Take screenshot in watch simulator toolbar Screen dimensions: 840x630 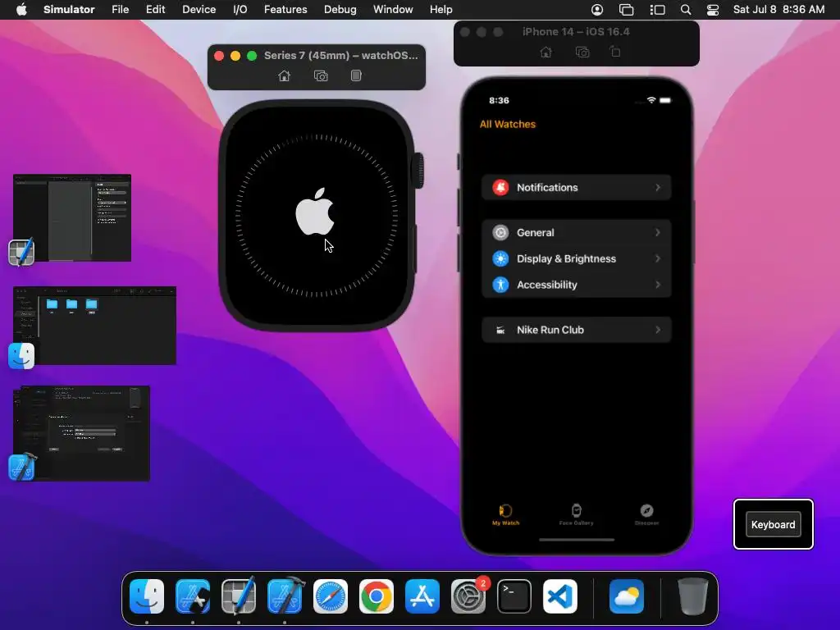pos(321,76)
